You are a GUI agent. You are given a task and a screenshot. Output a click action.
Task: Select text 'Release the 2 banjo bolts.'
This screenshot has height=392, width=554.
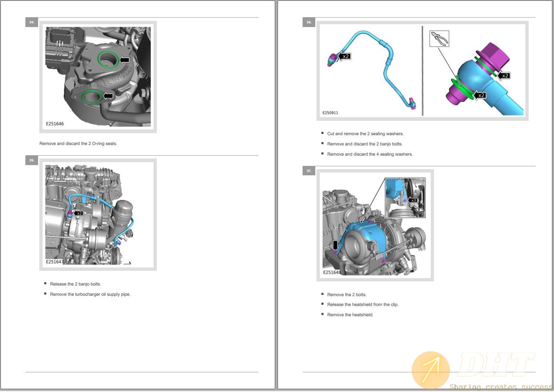tap(75, 284)
